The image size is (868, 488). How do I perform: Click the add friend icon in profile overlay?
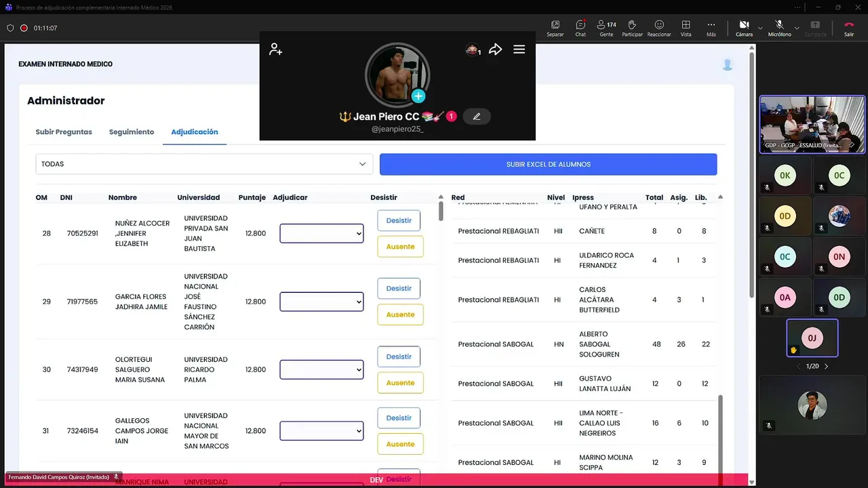pyautogui.click(x=275, y=49)
